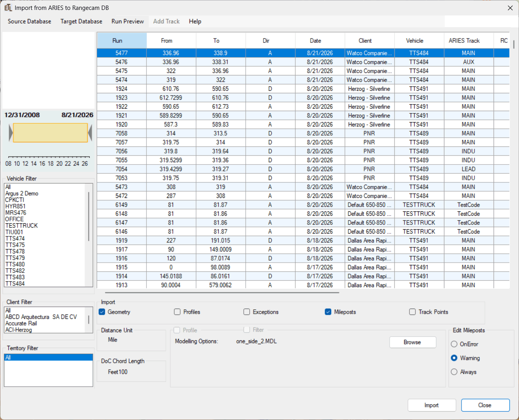Enable the Profiles import checkbox
Viewport: 519px width, 420px height.
point(177,312)
